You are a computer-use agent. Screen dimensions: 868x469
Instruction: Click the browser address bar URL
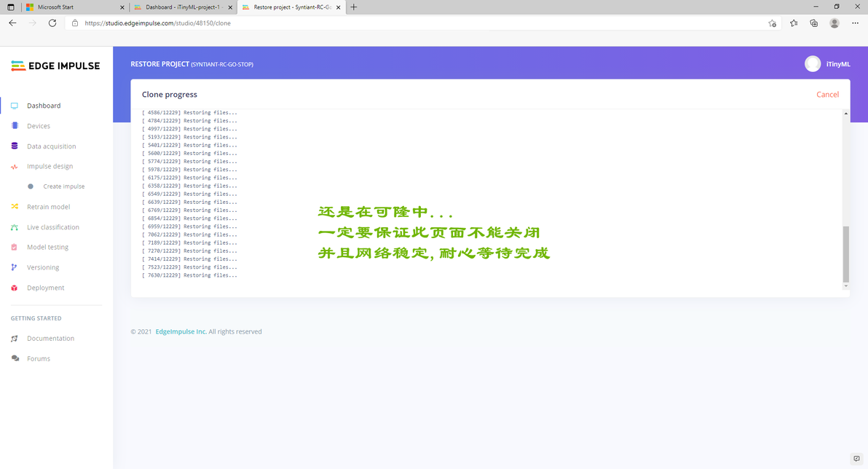pyautogui.click(x=158, y=23)
